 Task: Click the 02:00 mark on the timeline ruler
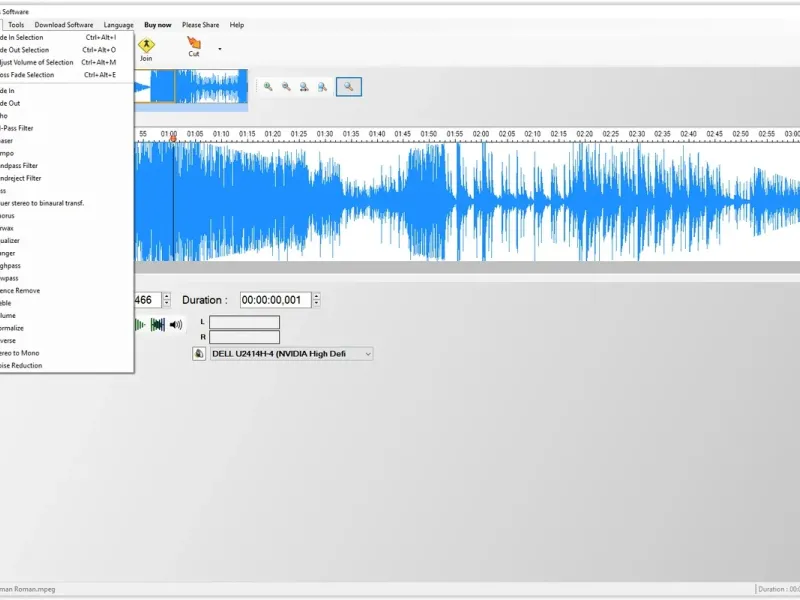(481, 134)
